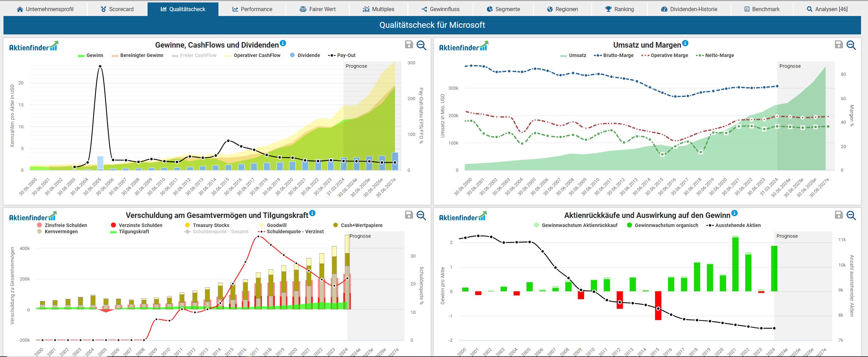Viewport: 868px width, 357px height.
Task: Hide the Goodwill series
Action: 273,225
